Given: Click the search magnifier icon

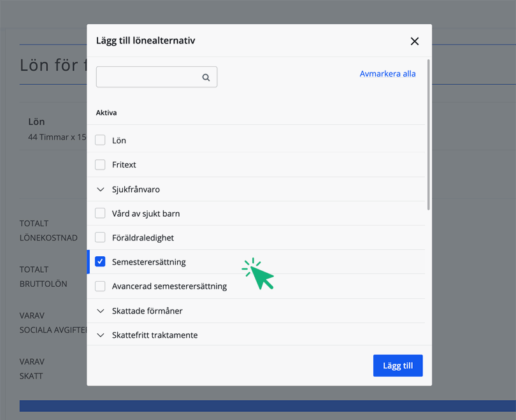Looking at the screenshot, I should pos(206,77).
